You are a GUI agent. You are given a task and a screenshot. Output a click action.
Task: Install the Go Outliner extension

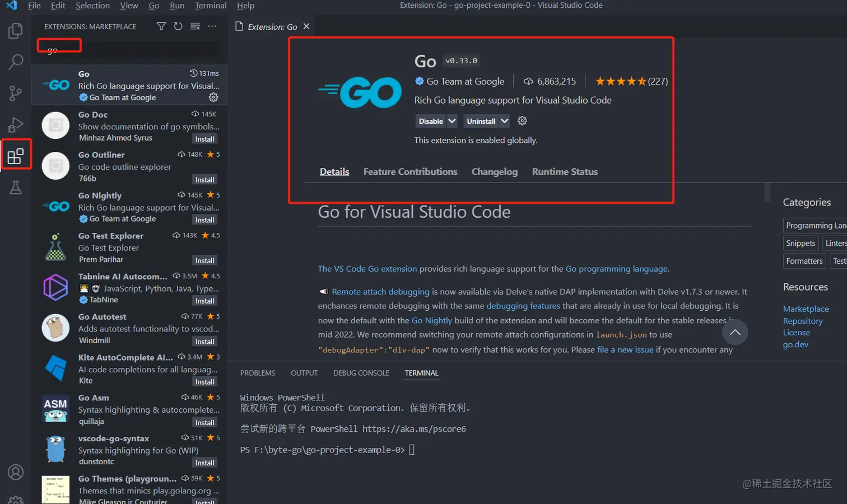click(x=204, y=180)
